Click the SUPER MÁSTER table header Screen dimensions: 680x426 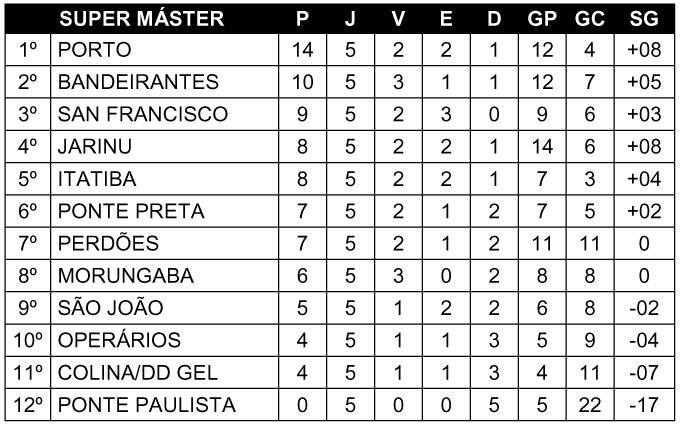click(141, 19)
